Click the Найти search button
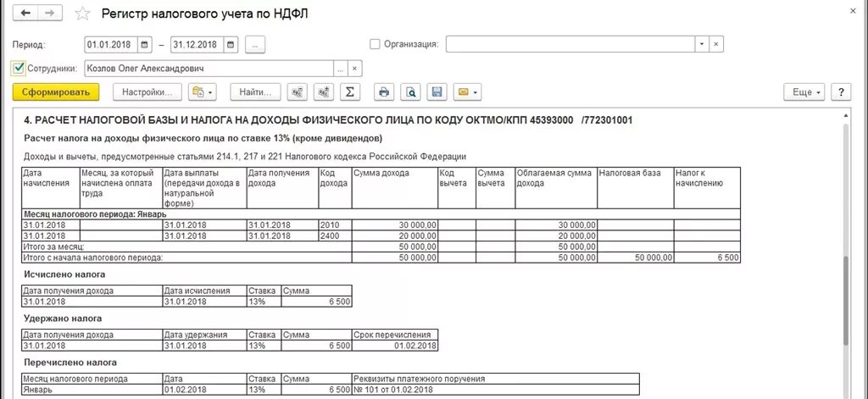Image resolution: width=868 pixels, height=399 pixels. tap(255, 92)
